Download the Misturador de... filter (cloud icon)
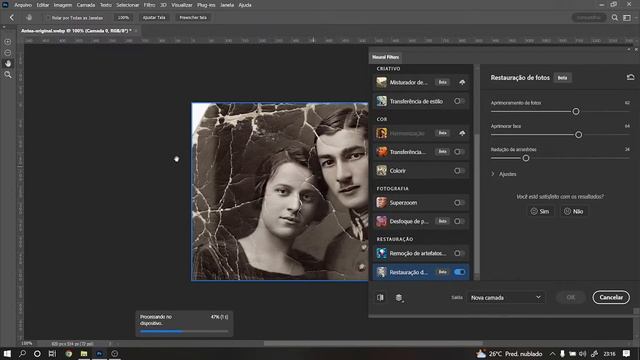This screenshot has height=360, width=640. [462, 82]
